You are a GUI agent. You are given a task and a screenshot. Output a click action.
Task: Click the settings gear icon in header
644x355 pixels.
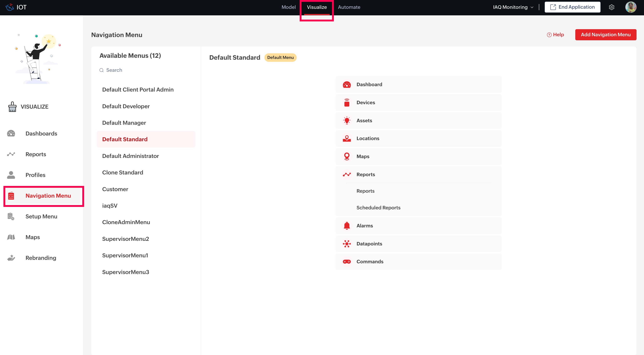coord(612,7)
